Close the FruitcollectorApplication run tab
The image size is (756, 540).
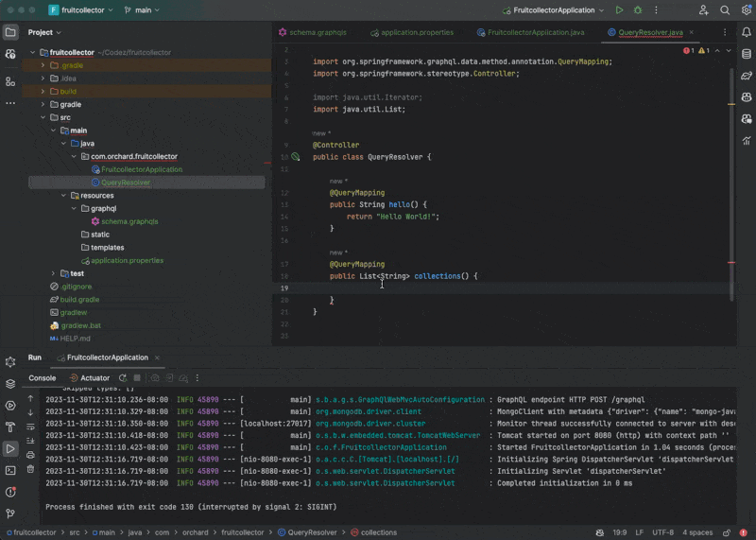[x=157, y=357]
